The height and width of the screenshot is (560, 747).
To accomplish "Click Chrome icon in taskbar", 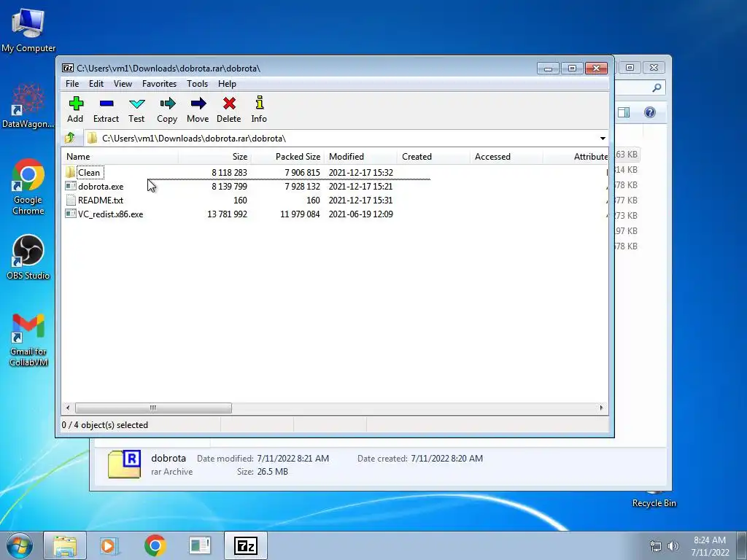I will pos(155,545).
